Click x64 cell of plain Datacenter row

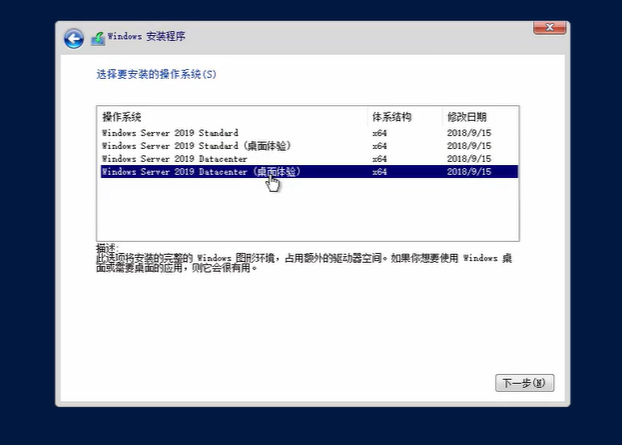click(x=380, y=158)
